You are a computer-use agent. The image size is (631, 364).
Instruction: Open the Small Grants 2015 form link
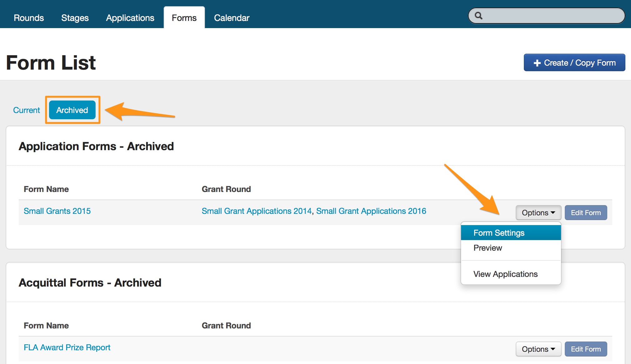[57, 211]
